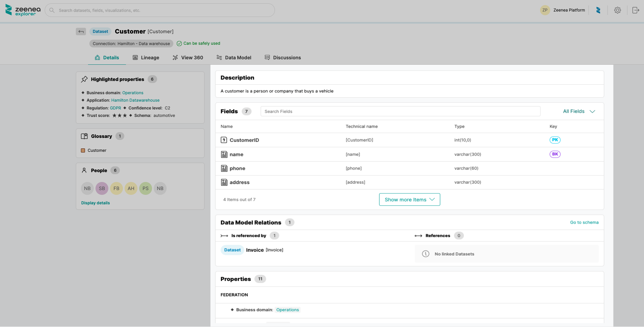Click the Customer glossary term

97,150
